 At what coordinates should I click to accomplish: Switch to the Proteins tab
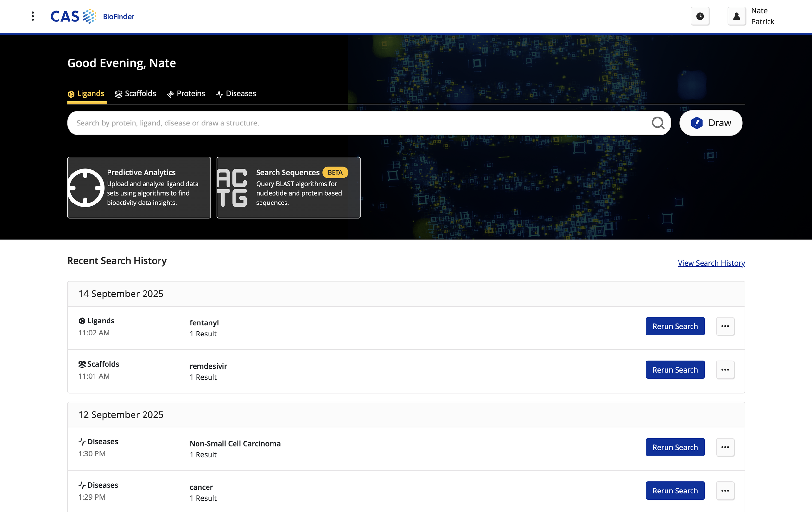point(186,94)
